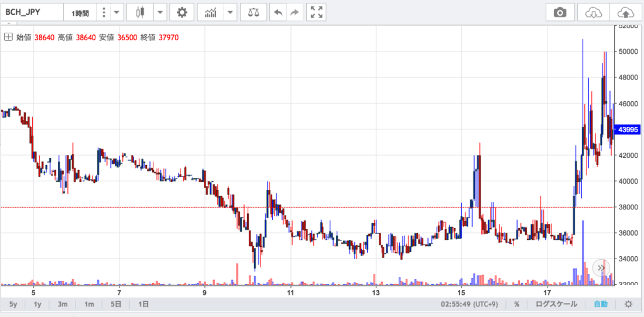
Task: Select the 5日 time range
Action: coord(116,304)
